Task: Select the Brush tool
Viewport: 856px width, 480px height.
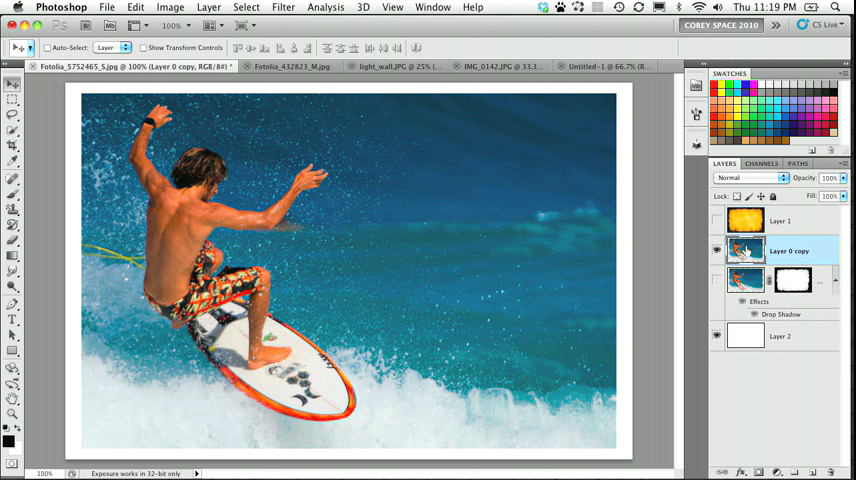Action: tap(12, 194)
